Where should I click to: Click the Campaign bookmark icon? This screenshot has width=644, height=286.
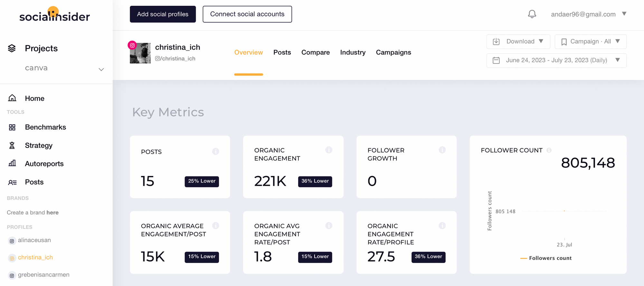(564, 42)
